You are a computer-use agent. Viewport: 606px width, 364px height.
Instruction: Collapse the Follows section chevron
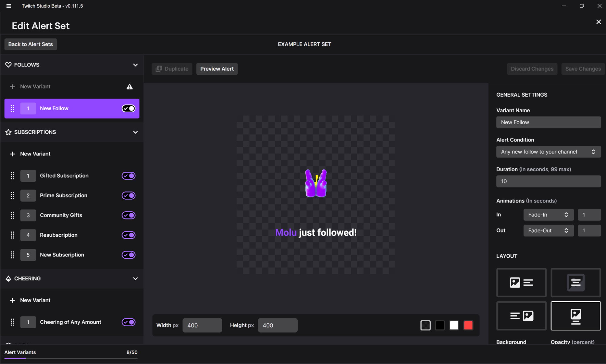tap(136, 65)
